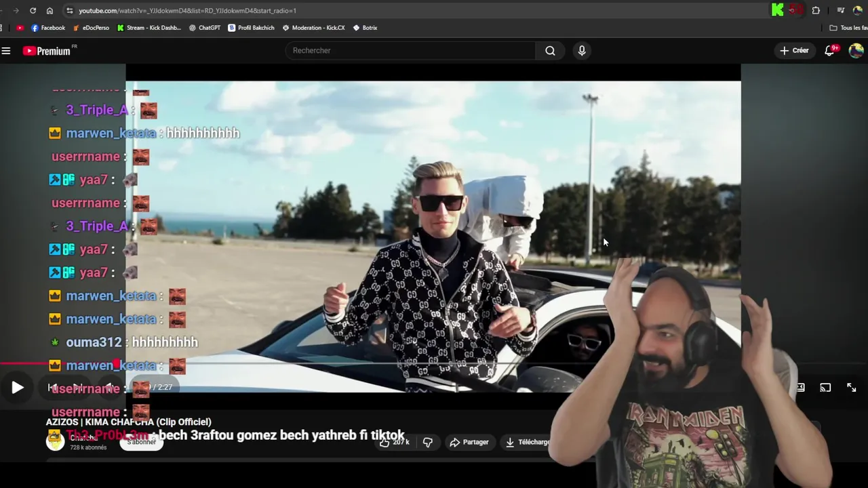
Task: Go forward in browser history
Action: point(16,11)
